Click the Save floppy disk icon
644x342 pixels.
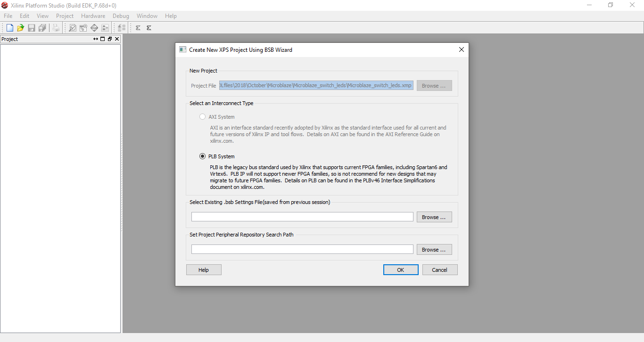32,28
